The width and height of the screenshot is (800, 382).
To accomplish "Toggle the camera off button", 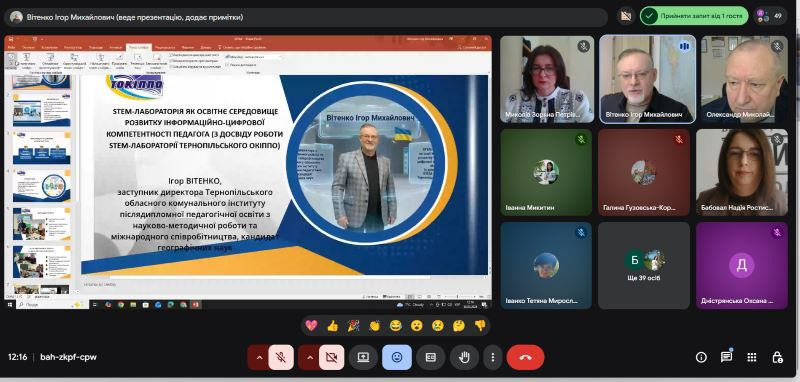I will [x=332, y=358].
